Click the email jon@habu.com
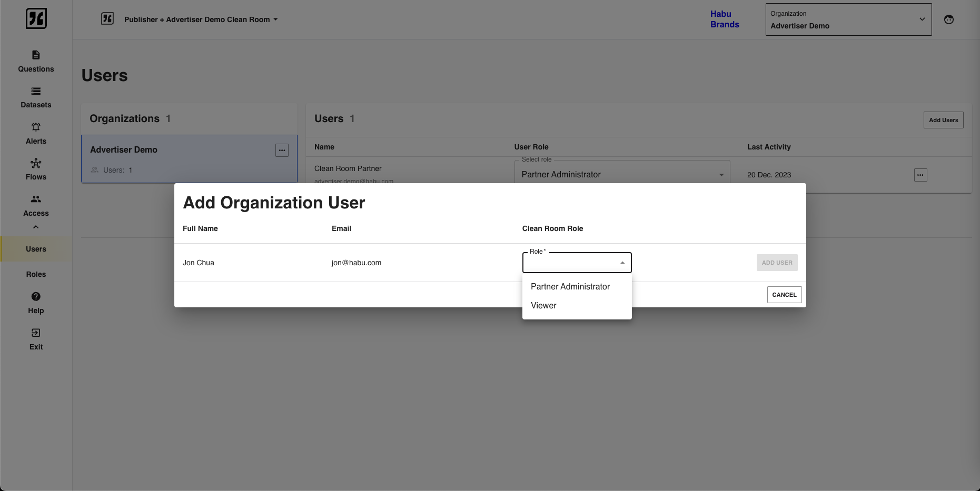This screenshot has width=980, height=491. pyautogui.click(x=357, y=263)
